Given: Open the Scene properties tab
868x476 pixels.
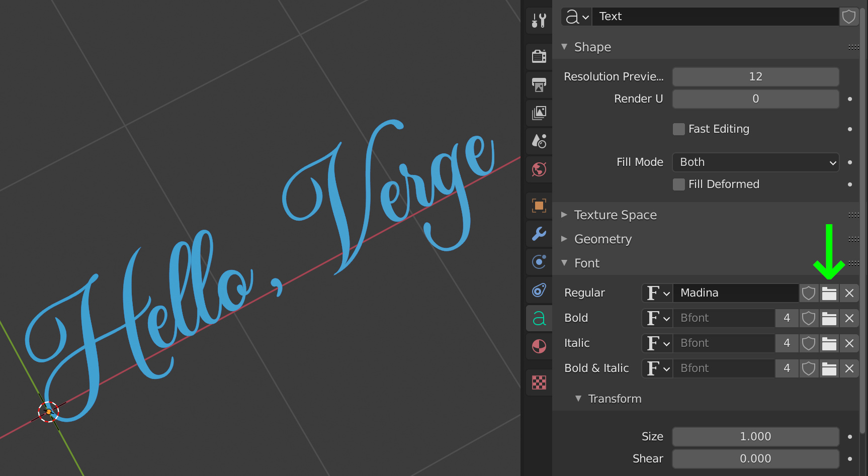Looking at the screenshot, I should 539,141.
